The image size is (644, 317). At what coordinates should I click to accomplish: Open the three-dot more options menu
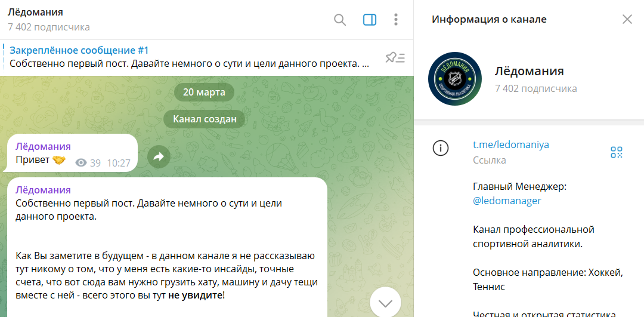(x=396, y=20)
